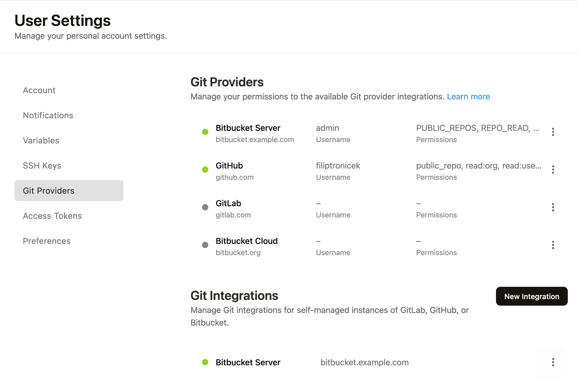The height and width of the screenshot is (392, 578).
Task: Click GitHub username filiptronicek
Action: point(338,166)
